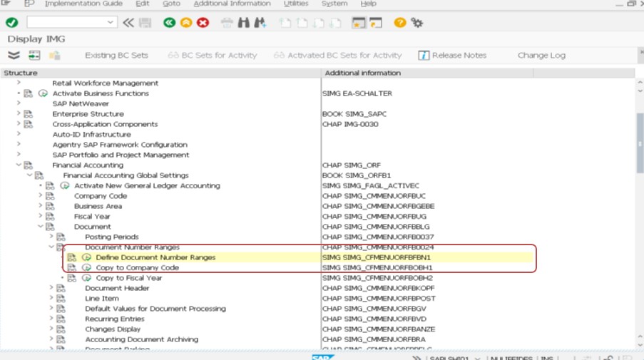Click in the command input field
This screenshot has height=360, width=644.
click(66, 22)
